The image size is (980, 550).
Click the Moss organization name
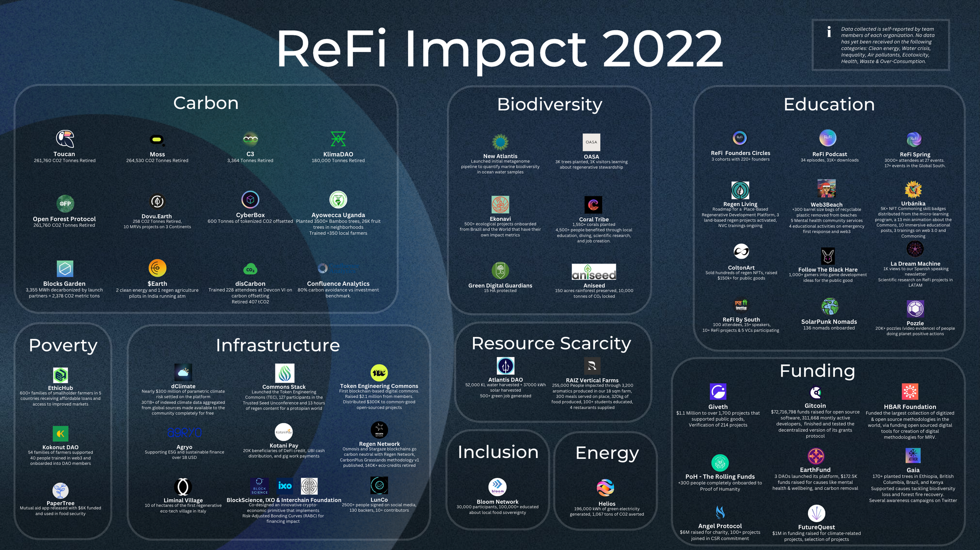tap(157, 154)
